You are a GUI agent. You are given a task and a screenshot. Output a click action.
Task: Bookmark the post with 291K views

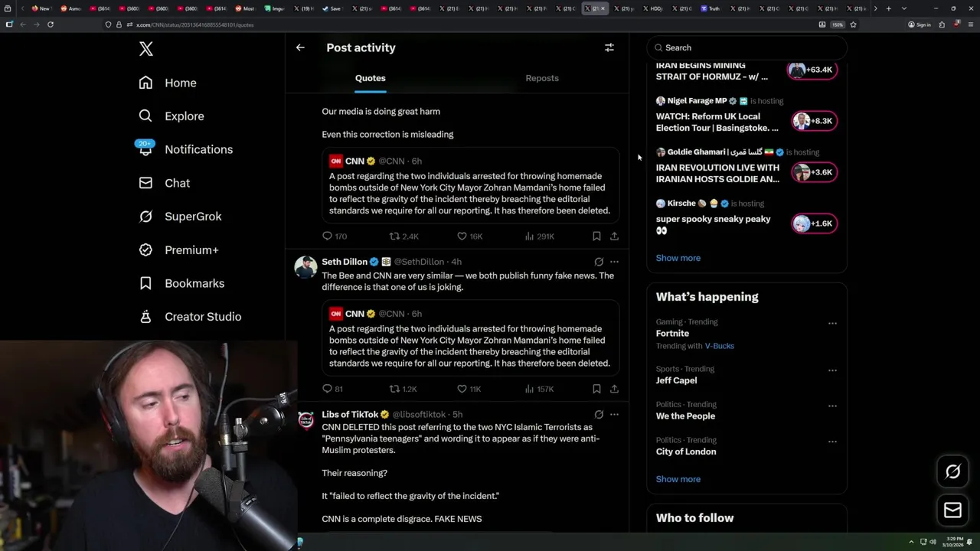[596, 236]
